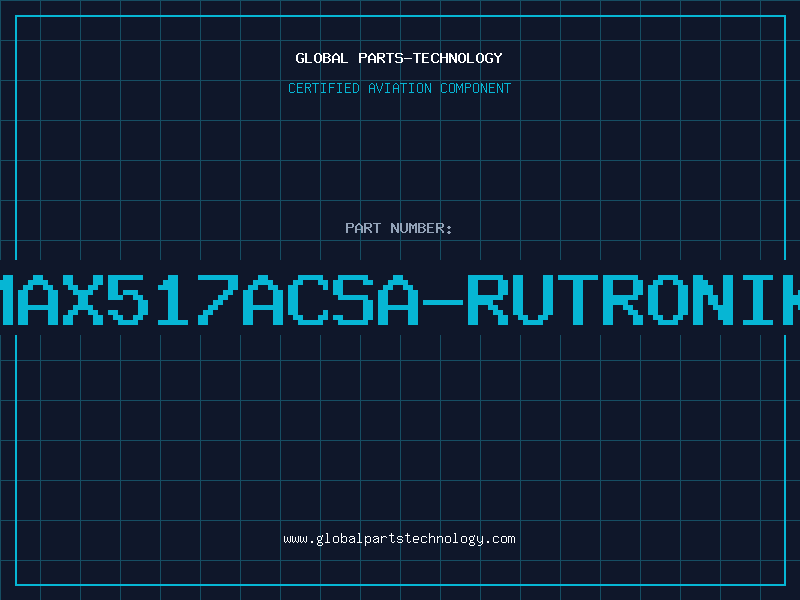
Task: Click the 'GLOBAL PARTS-TECHNOLOGY' heading
Action: pos(399,58)
